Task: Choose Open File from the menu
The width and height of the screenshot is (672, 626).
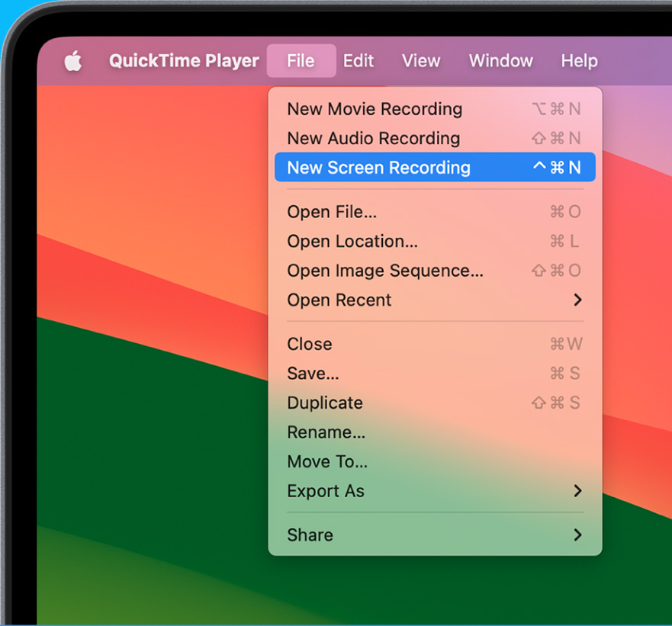Action: click(332, 212)
